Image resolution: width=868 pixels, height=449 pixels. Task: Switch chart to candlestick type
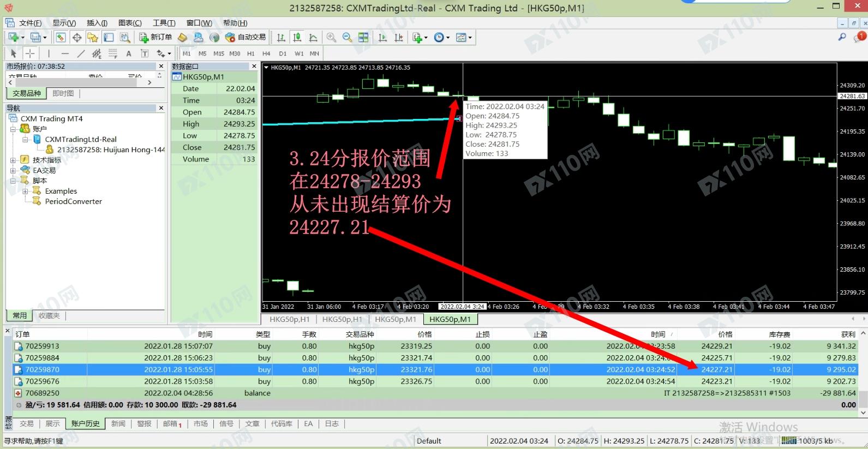[297, 37]
